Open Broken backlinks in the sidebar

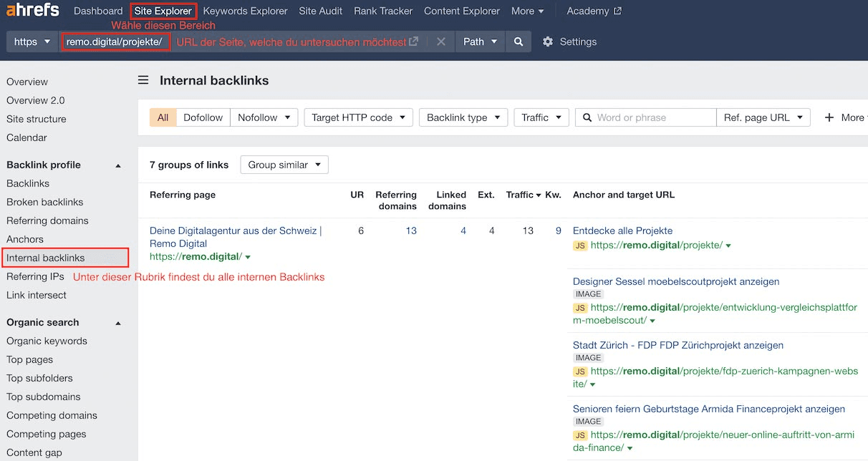[45, 202]
